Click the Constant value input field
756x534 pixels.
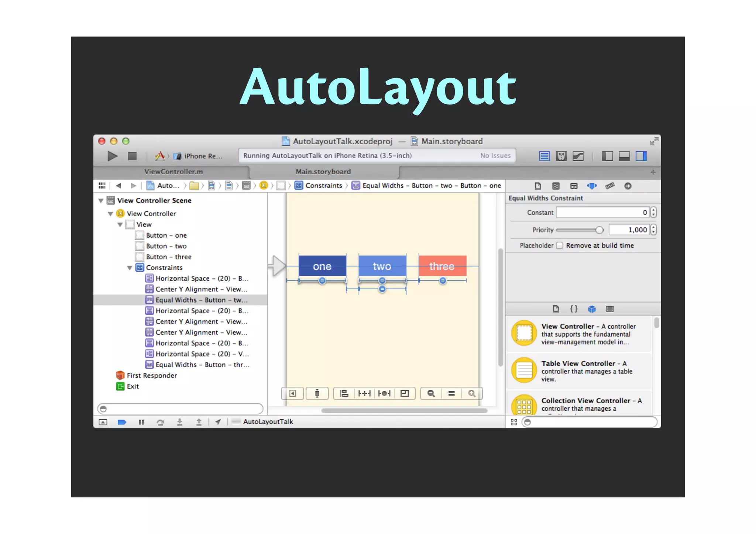click(x=602, y=213)
